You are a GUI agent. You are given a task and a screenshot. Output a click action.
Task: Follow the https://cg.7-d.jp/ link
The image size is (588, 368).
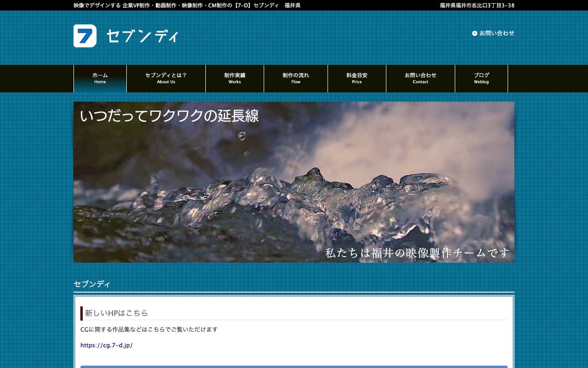pyautogui.click(x=107, y=345)
